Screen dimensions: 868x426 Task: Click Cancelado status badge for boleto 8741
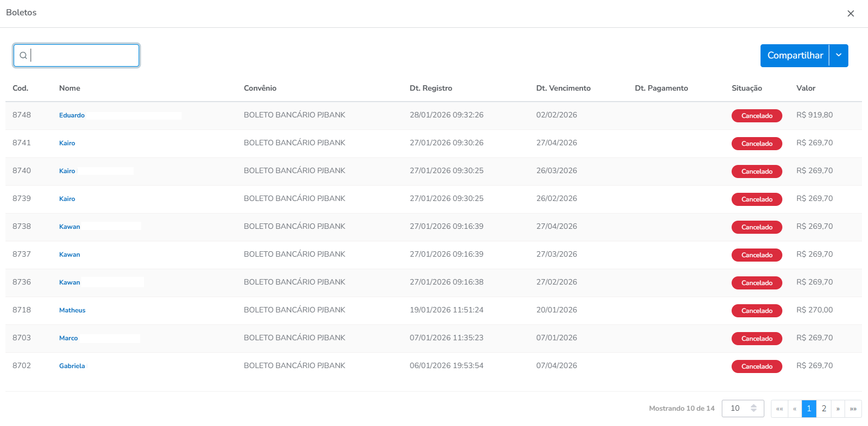click(x=756, y=144)
